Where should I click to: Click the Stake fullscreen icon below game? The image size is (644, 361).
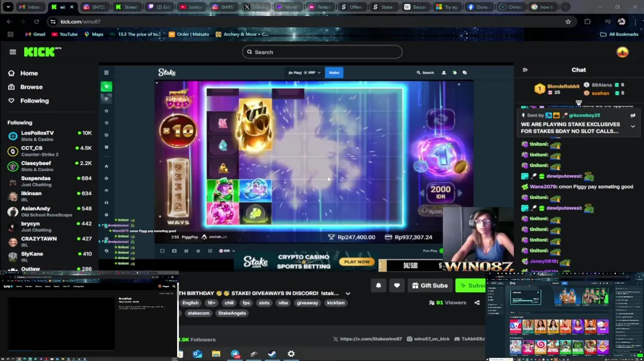(x=162, y=251)
